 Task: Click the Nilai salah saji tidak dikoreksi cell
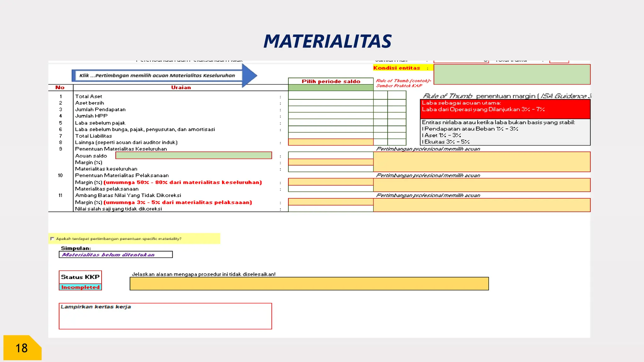coord(330,209)
